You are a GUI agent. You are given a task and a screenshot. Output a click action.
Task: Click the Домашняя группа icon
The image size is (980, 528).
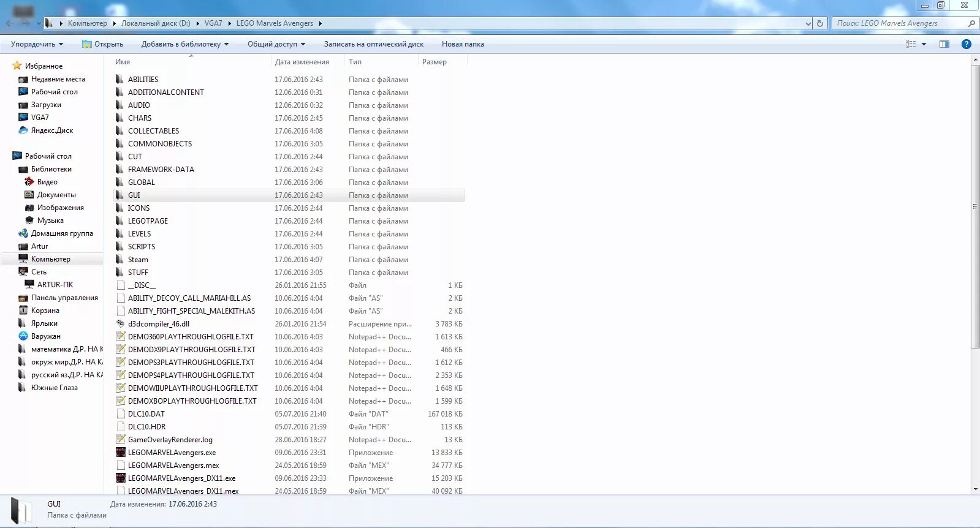point(23,233)
